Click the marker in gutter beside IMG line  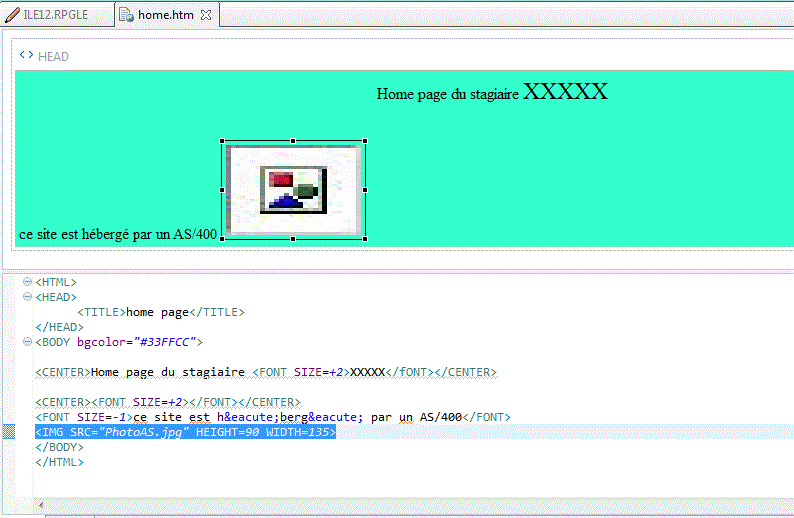(x=9, y=432)
